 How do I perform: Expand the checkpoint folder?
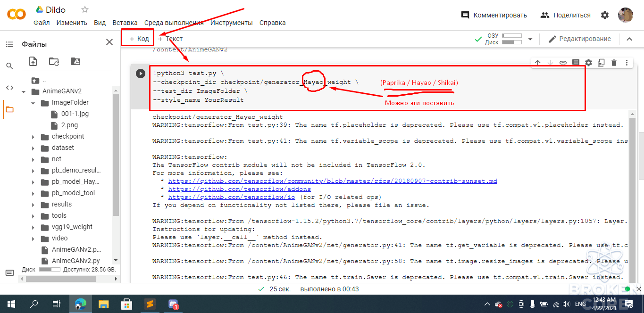pos(33,137)
